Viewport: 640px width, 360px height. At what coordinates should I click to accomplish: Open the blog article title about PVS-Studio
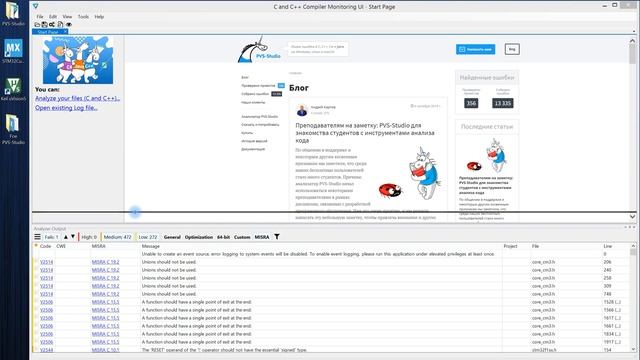click(x=365, y=133)
